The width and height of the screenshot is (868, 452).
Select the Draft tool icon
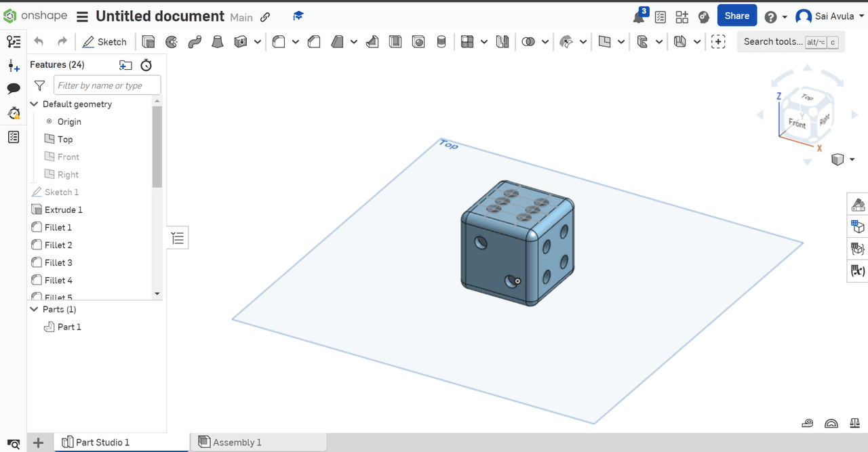[337, 42]
